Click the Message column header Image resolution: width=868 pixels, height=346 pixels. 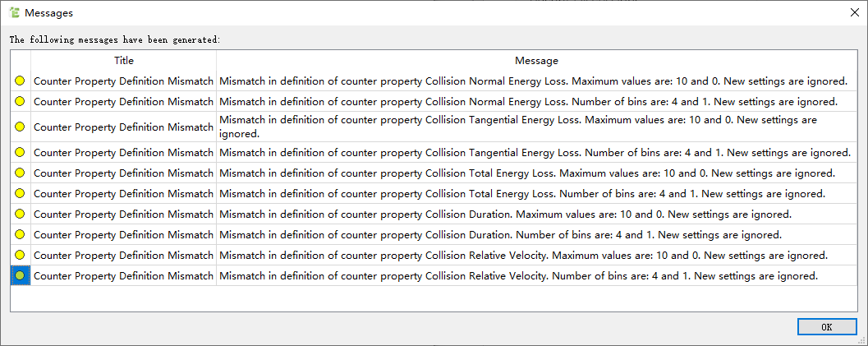click(536, 60)
